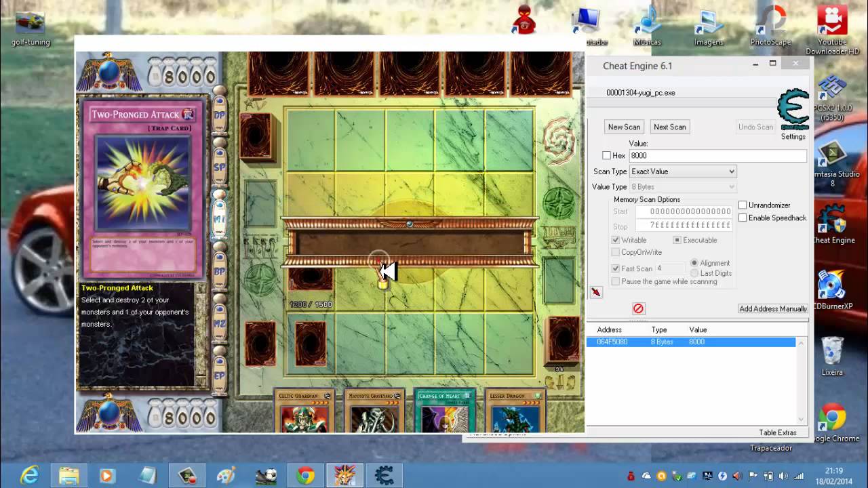The width and height of the screenshot is (868, 488).
Task: Click the Undo Scan button
Action: coord(755,127)
